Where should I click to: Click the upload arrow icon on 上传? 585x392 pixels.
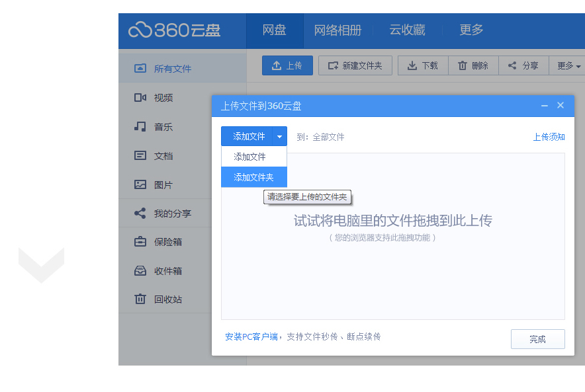277,65
